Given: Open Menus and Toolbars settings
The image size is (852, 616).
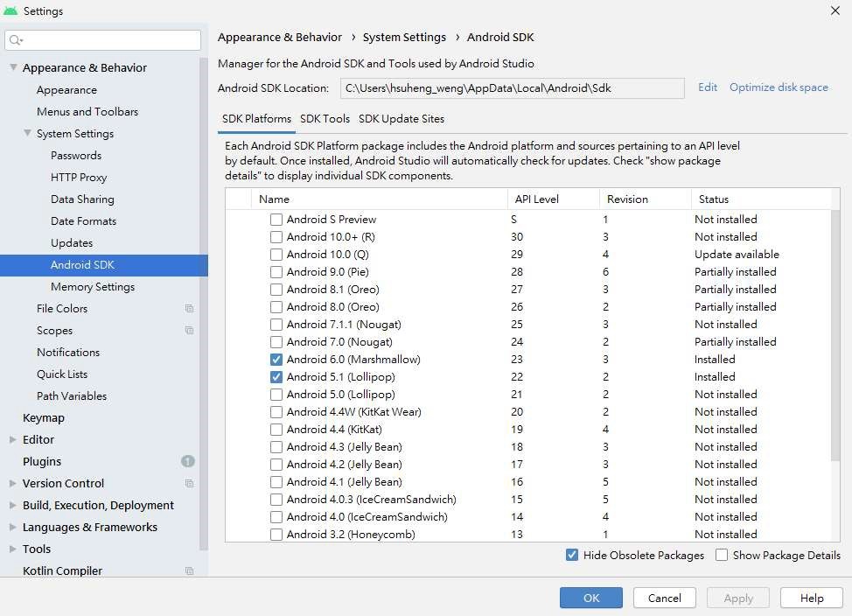Looking at the screenshot, I should (x=87, y=111).
